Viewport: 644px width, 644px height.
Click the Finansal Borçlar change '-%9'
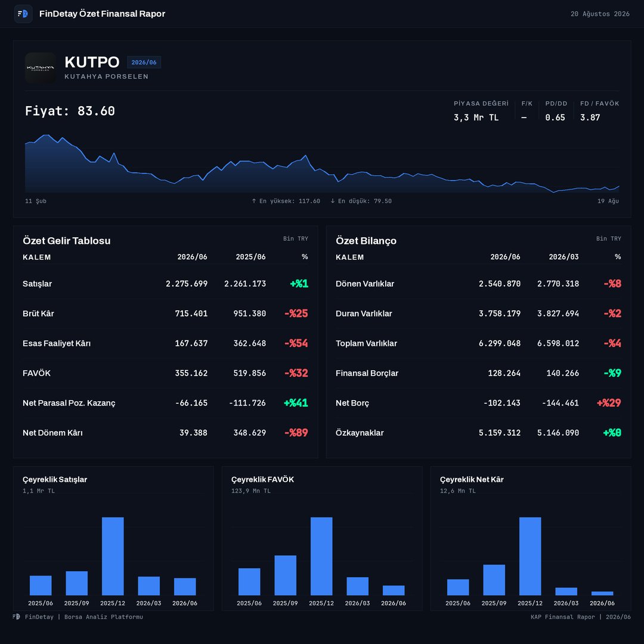click(x=612, y=373)
